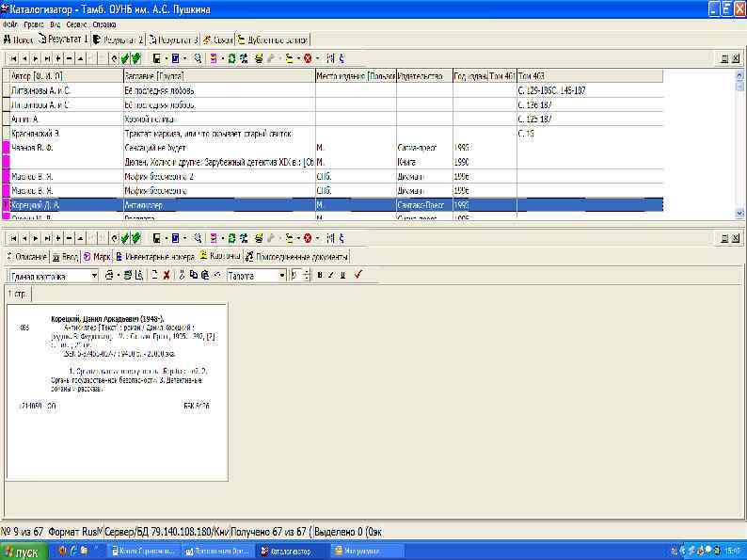Go to first record in lower record toolbar
The width and height of the screenshot is (747, 560).
click(13, 238)
